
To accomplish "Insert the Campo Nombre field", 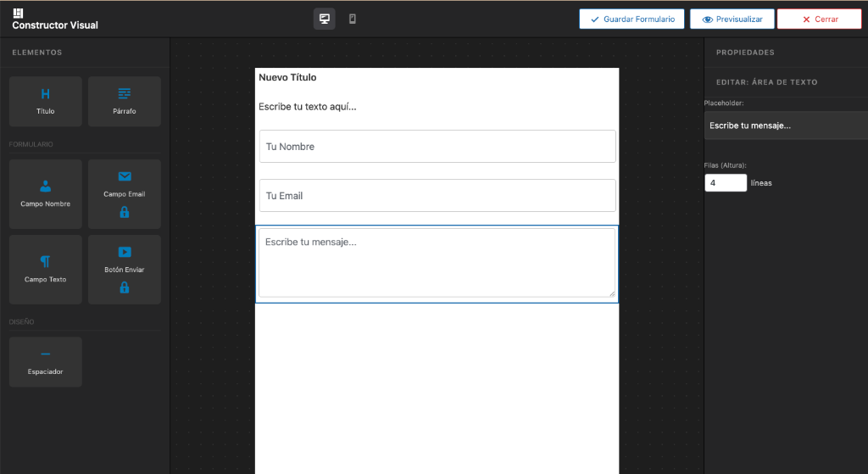I will [x=46, y=194].
